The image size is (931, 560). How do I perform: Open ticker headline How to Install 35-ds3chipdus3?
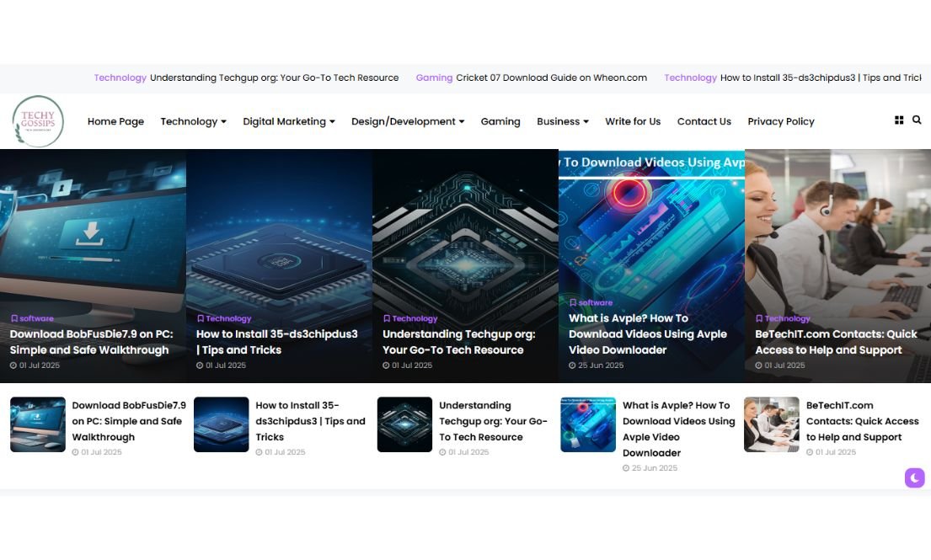click(x=821, y=77)
